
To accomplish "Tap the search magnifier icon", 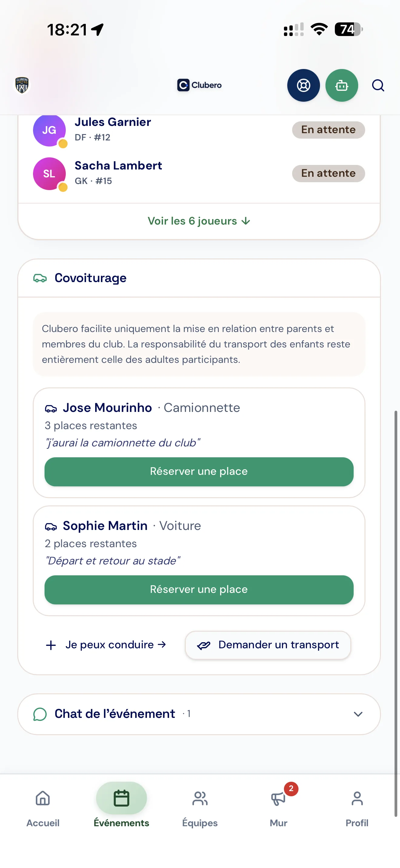I will (x=378, y=85).
